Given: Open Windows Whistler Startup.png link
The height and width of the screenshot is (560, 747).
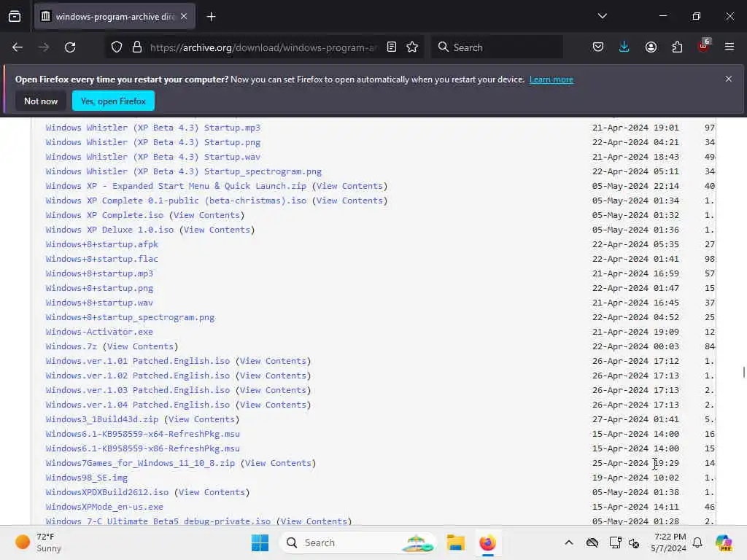Looking at the screenshot, I should 153,142.
